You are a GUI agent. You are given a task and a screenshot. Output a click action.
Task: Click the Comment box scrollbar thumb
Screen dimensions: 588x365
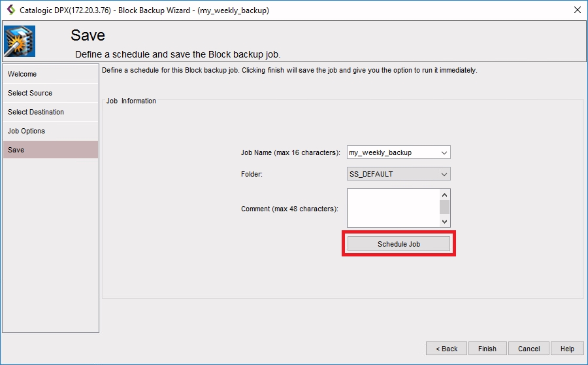pos(444,207)
